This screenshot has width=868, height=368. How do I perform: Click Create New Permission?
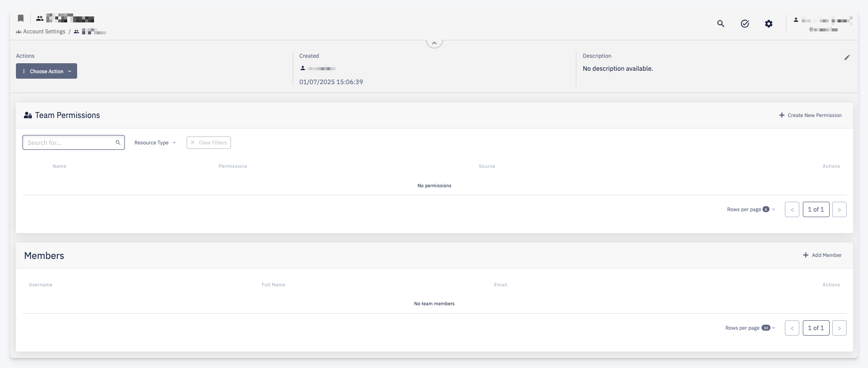810,115
